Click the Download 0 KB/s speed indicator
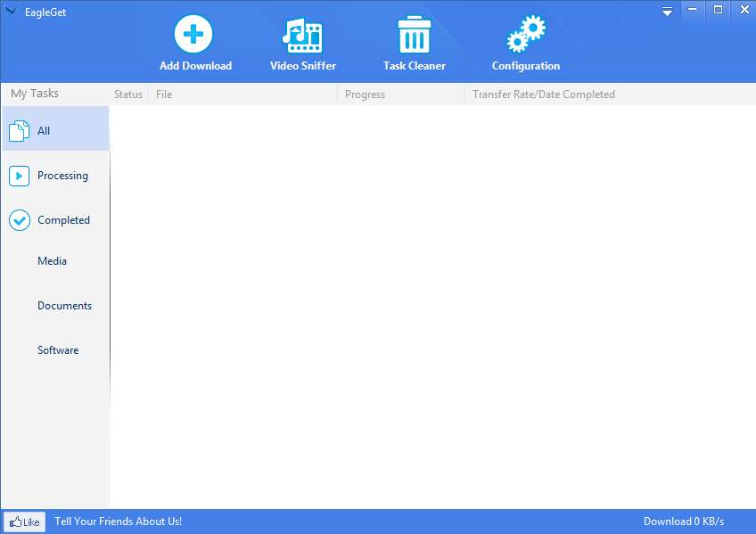This screenshot has width=756, height=534. point(684,522)
